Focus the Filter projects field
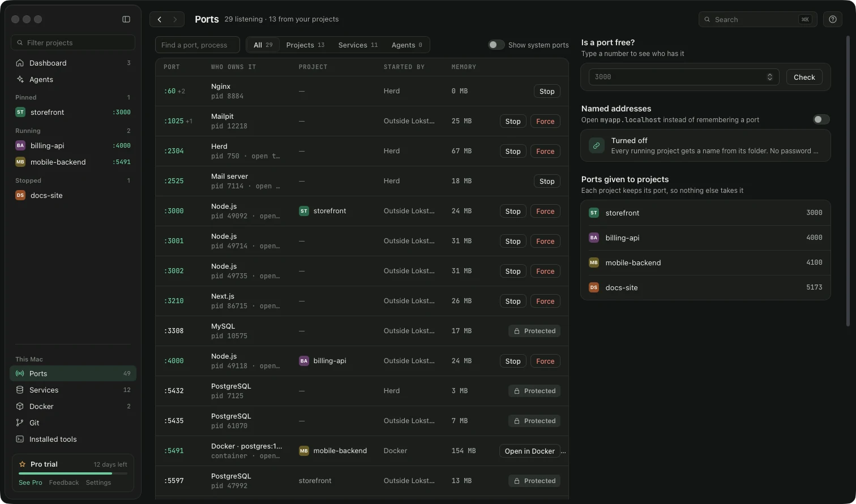856x504 pixels. 73,42
